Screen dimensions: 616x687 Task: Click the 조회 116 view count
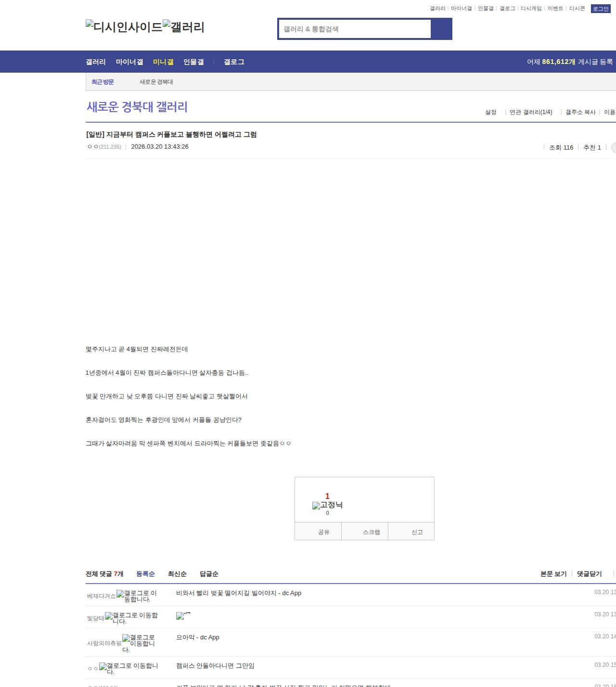(561, 148)
